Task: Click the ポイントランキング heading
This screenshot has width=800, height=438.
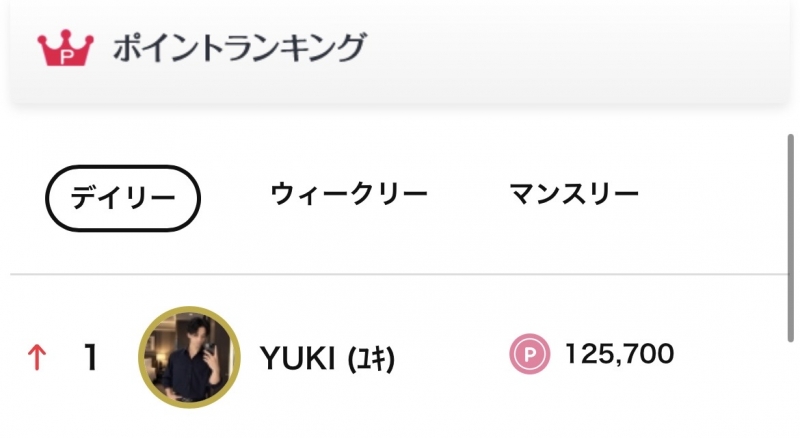Action: (x=239, y=47)
